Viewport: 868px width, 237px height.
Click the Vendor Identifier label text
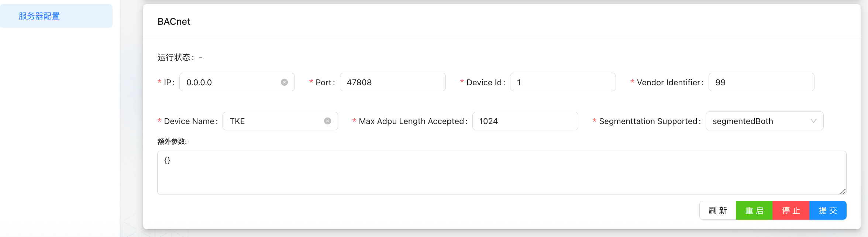click(668, 82)
